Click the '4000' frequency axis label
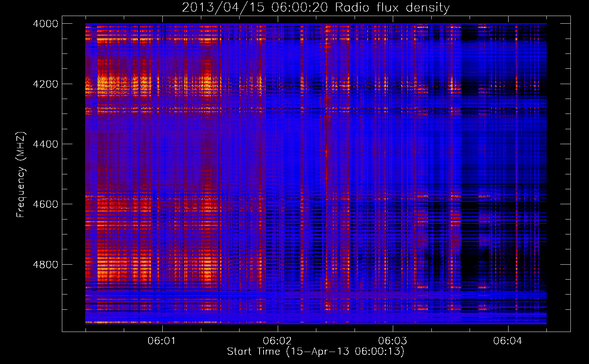The image size is (589, 364). pos(46,24)
